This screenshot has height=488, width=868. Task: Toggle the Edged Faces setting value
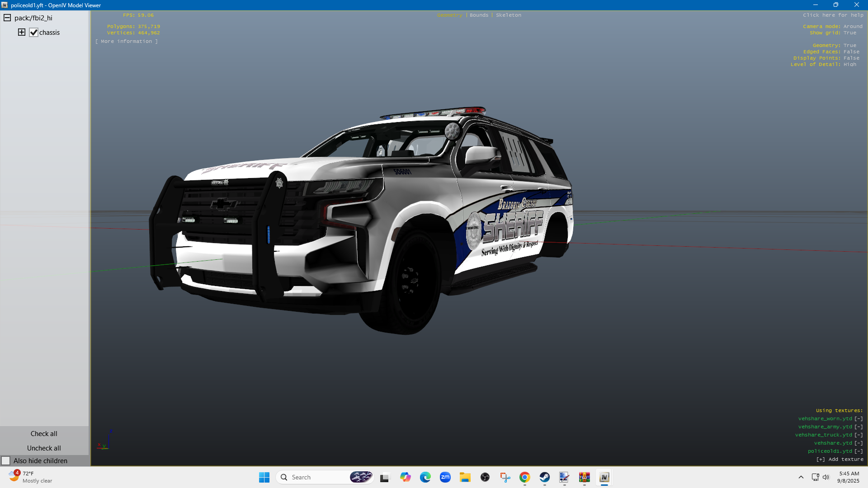click(x=851, y=52)
